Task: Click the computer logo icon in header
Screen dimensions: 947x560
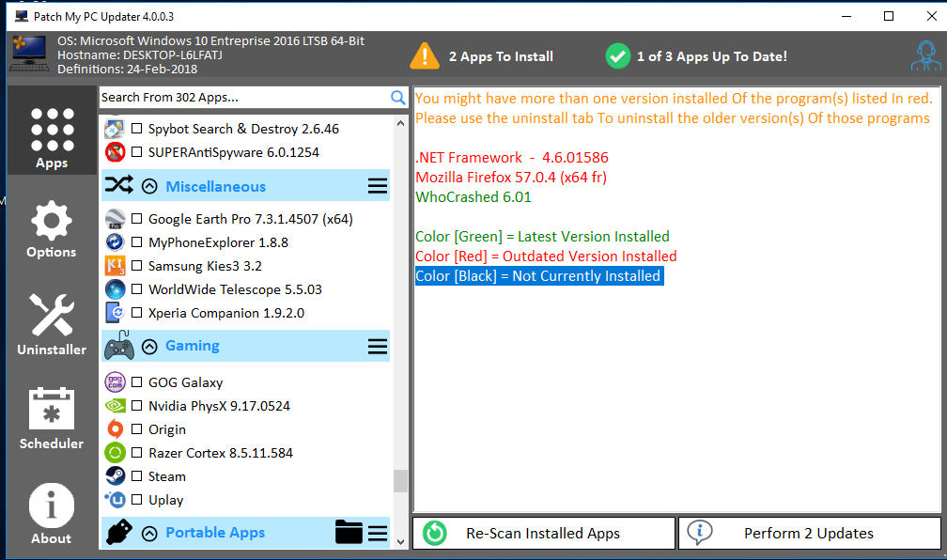Action: (x=29, y=54)
